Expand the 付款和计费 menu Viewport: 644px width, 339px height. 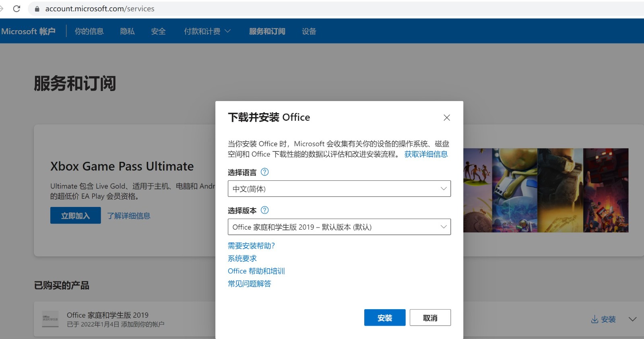(x=207, y=31)
